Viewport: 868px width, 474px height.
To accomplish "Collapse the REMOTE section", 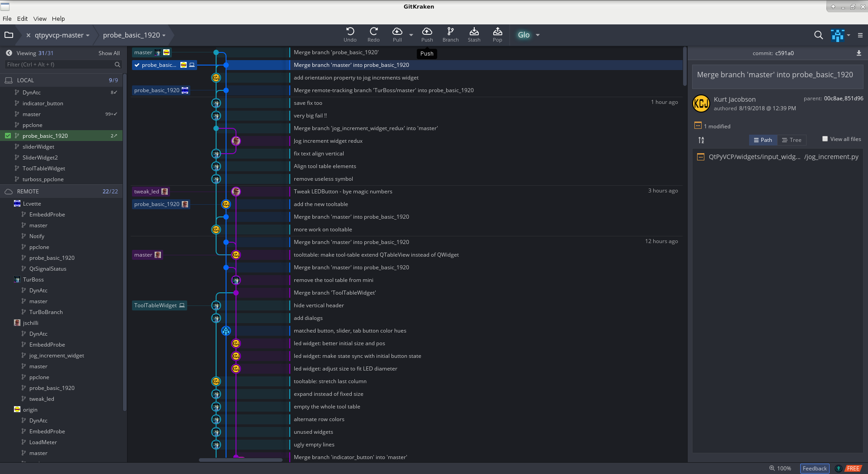I will coord(28,192).
